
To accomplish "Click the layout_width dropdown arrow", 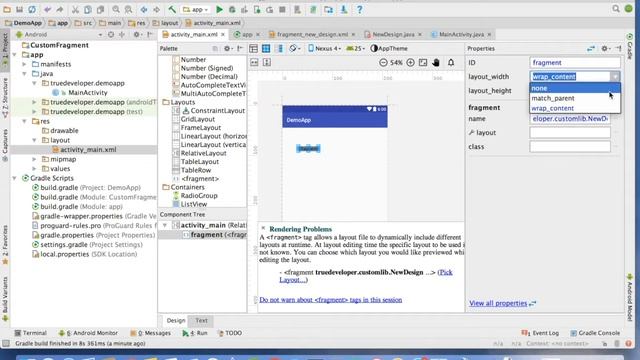I will pyautogui.click(x=615, y=76).
